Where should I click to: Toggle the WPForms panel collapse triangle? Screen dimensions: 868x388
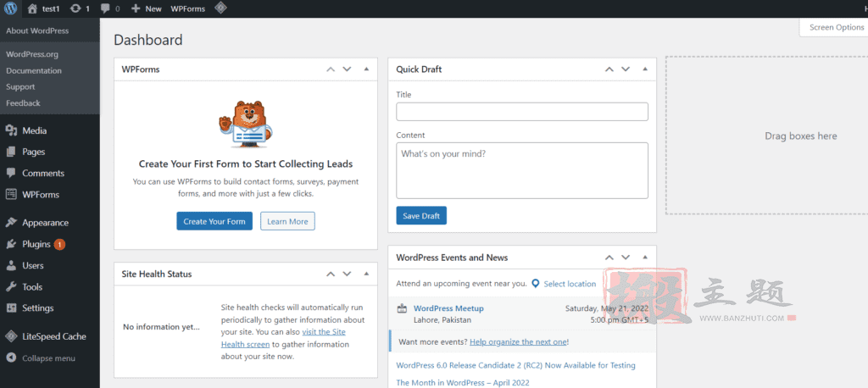pos(366,69)
